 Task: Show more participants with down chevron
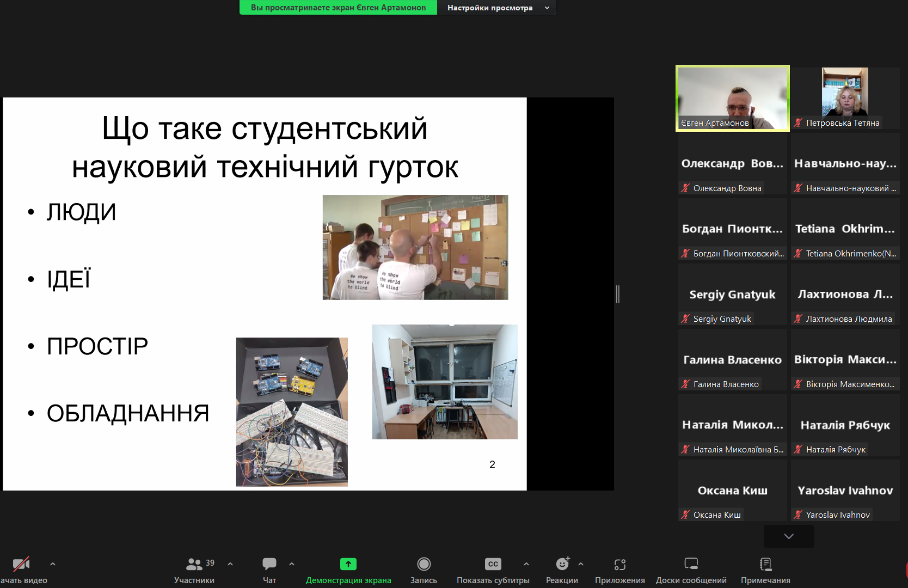(788, 536)
